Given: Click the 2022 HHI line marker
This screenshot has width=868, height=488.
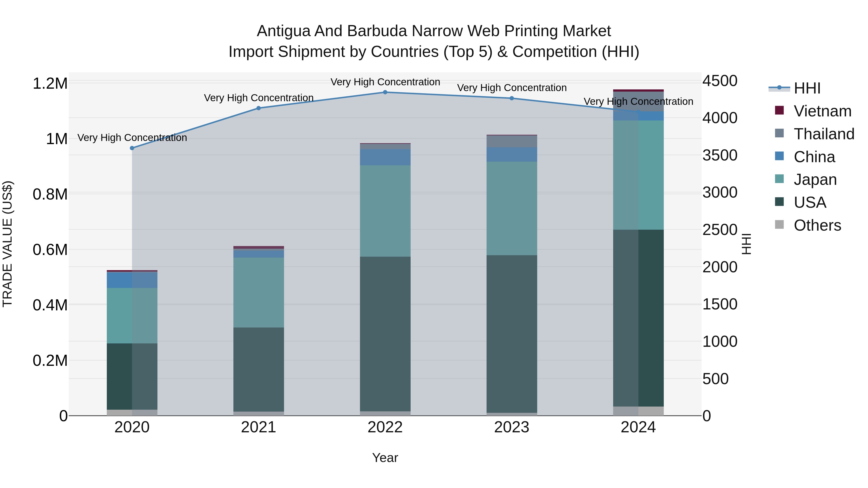Looking at the screenshot, I should pyautogui.click(x=385, y=92).
